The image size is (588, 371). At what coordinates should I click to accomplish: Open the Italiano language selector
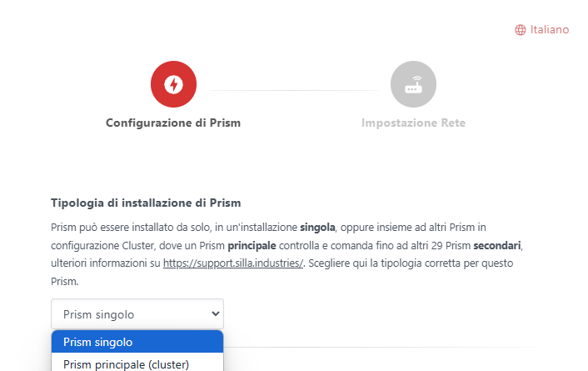(x=542, y=30)
